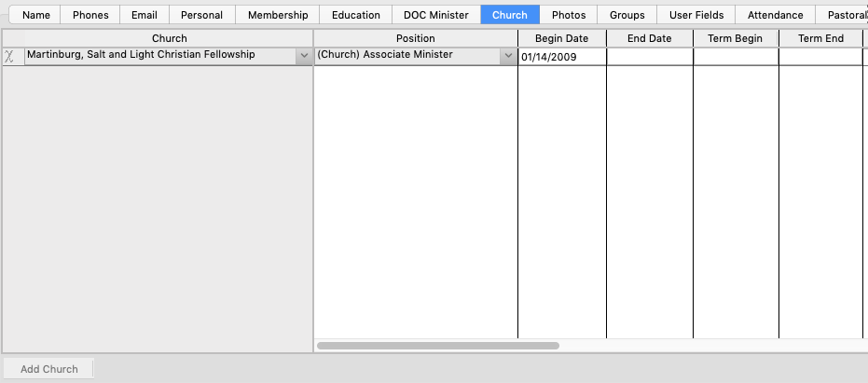Select the empty Term Begin cell
Viewport: 868px width, 383px height.
pyautogui.click(x=735, y=57)
